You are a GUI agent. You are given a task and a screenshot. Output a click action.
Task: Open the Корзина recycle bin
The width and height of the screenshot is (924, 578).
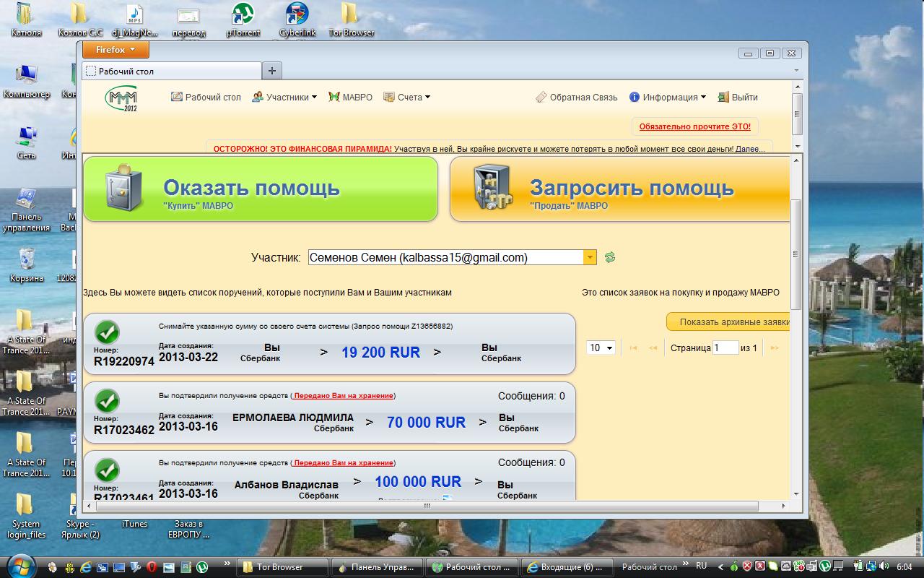(27, 265)
